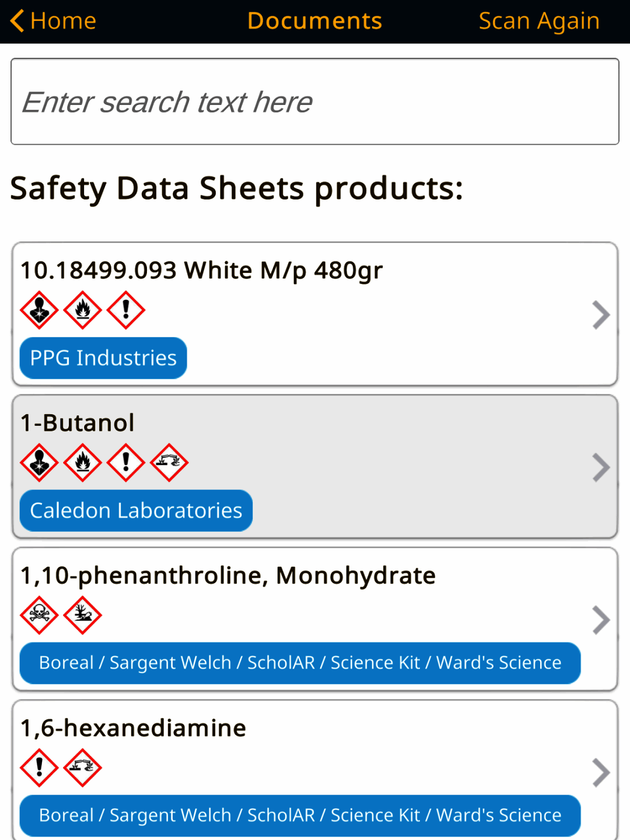This screenshot has width=630, height=840.
Task: Click the exclamation mark pictogram under 10.18499.093
Action: [125, 310]
